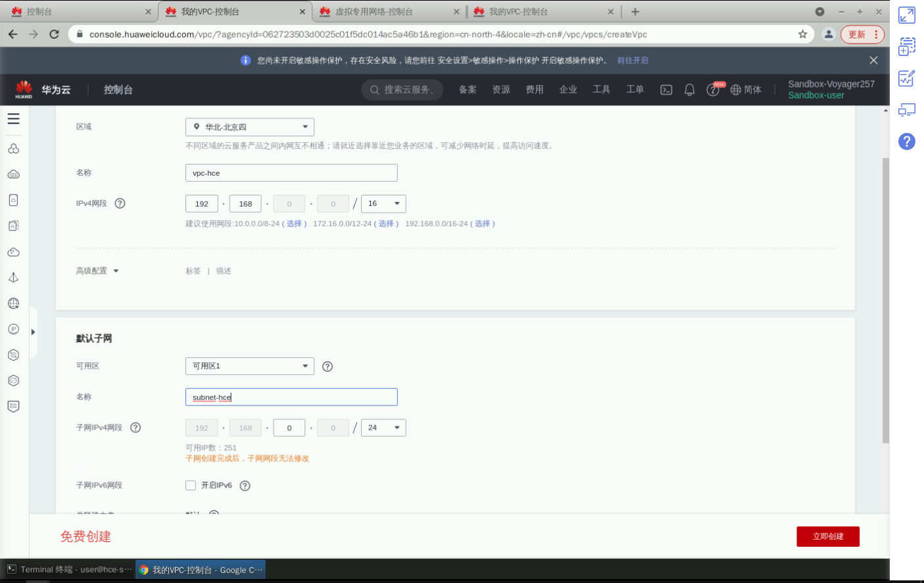Expand the 高级配置 section
This screenshot has height=583, width=924.
(x=97, y=270)
